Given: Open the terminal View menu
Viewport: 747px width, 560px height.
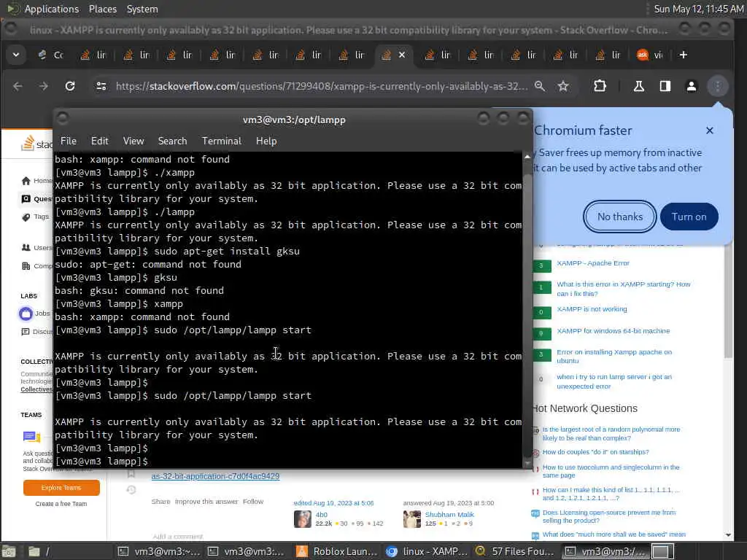Looking at the screenshot, I should (x=133, y=141).
